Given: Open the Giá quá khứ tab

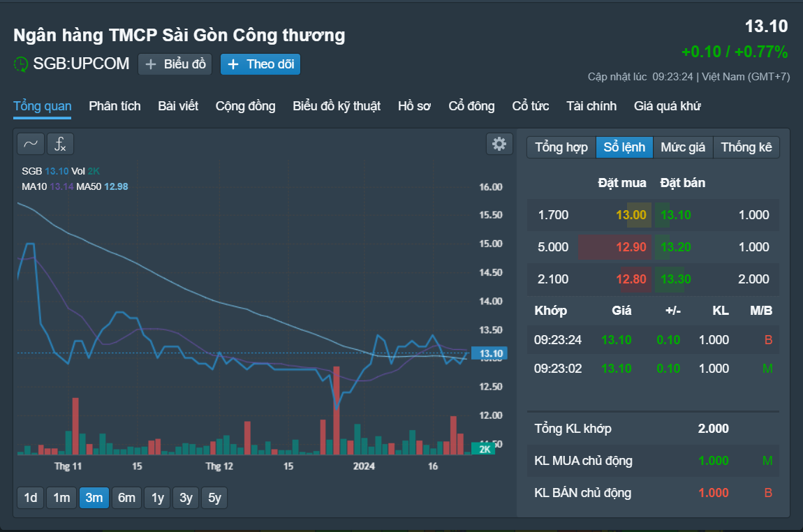Looking at the screenshot, I should click(x=668, y=106).
